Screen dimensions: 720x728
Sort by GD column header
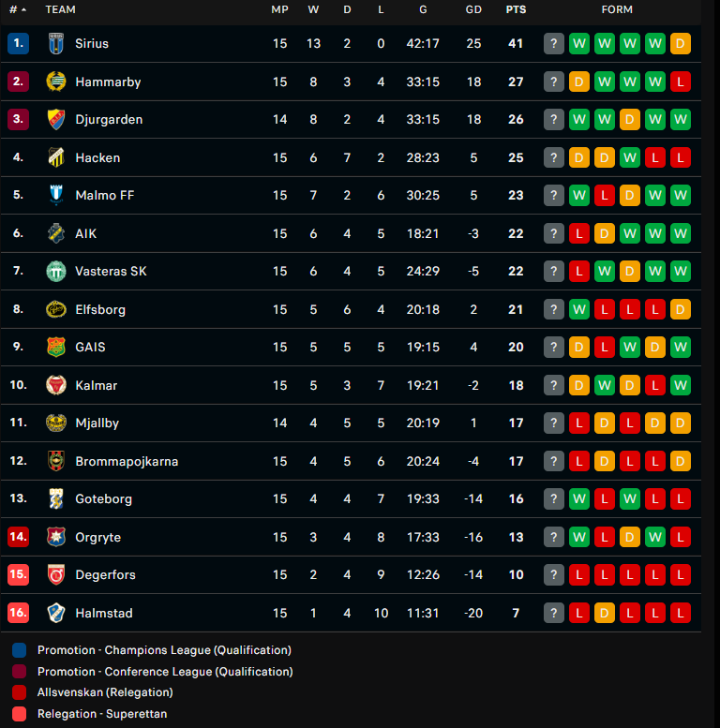(x=473, y=9)
